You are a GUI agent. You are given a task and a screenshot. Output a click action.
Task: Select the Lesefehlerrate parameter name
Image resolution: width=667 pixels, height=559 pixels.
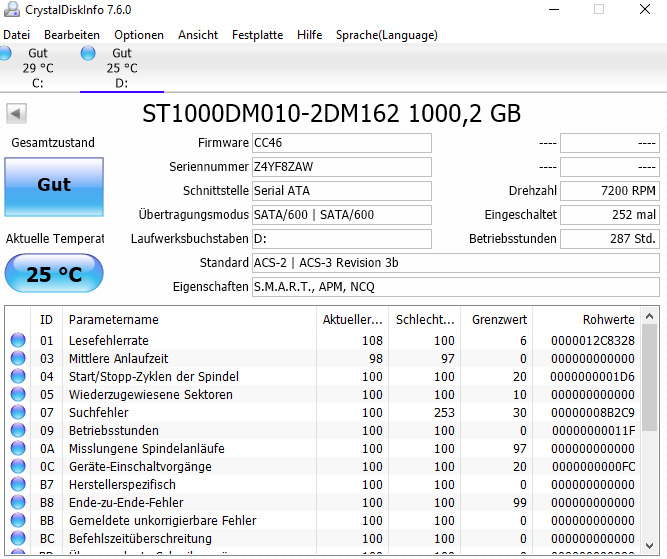(x=109, y=340)
